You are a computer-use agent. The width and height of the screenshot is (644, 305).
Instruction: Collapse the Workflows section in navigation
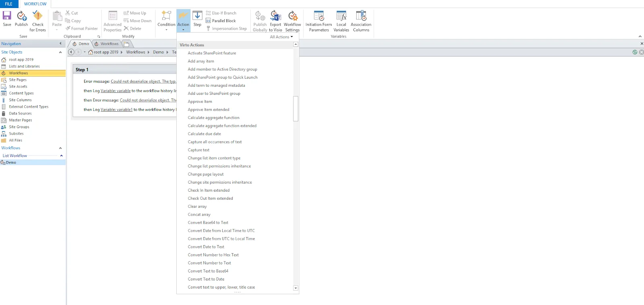coord(60,148)
